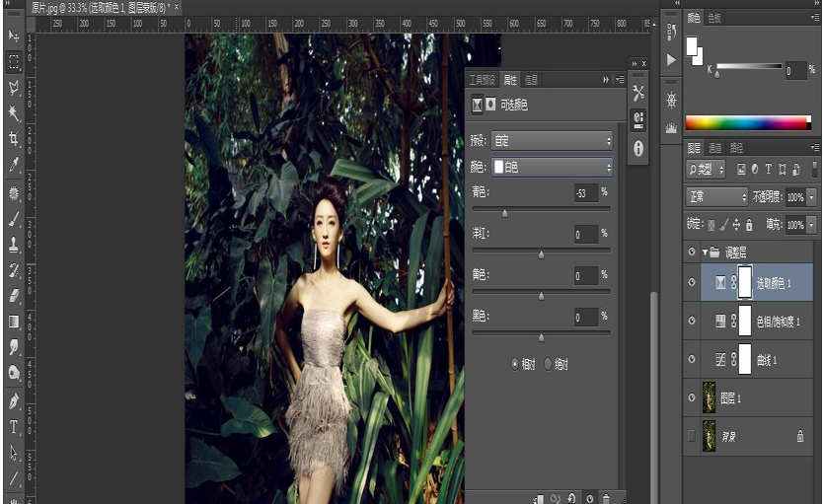Select the Line tool
Image resolution: width=823 pixels, height=504 pixels.
[14, 478]
